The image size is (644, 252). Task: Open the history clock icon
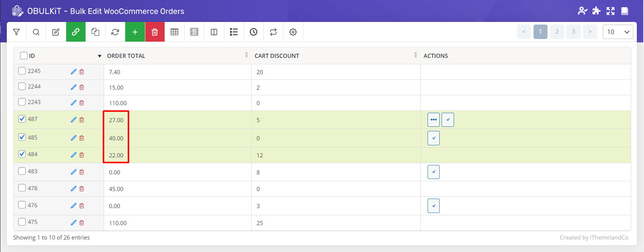(254, 32)
